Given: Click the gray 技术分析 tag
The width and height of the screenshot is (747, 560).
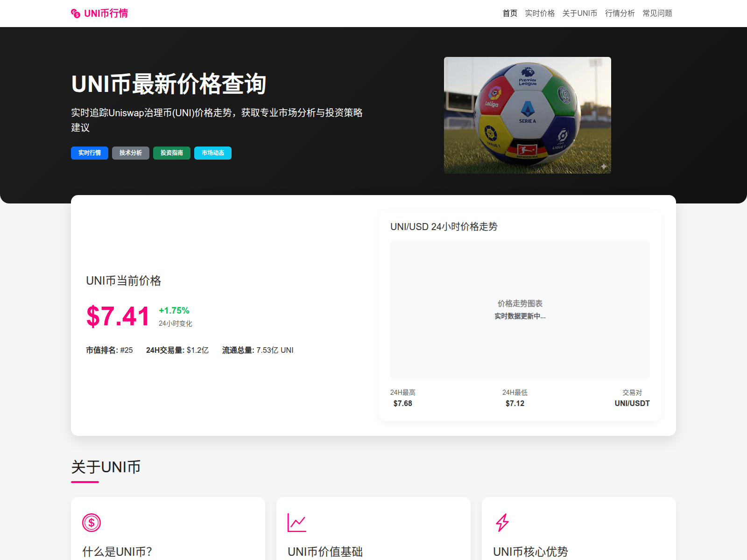Looking at the screenshot, I should click(x=131, y=153).
